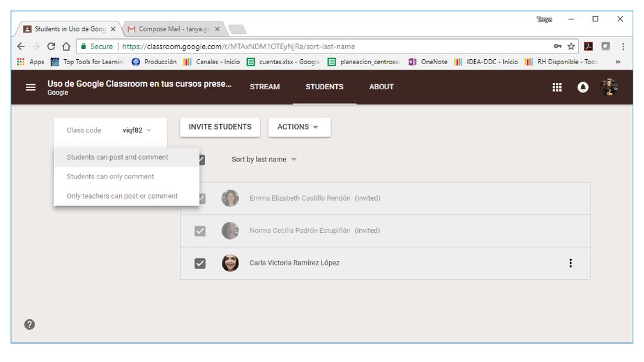Open the Adobe Acrobat extension icon
The height and width of the screenshot is (362, 644).
click(588, 47)
